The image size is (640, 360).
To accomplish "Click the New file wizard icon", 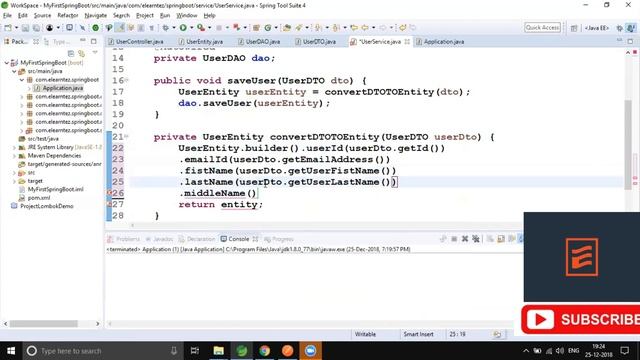I will pos(8,28).
